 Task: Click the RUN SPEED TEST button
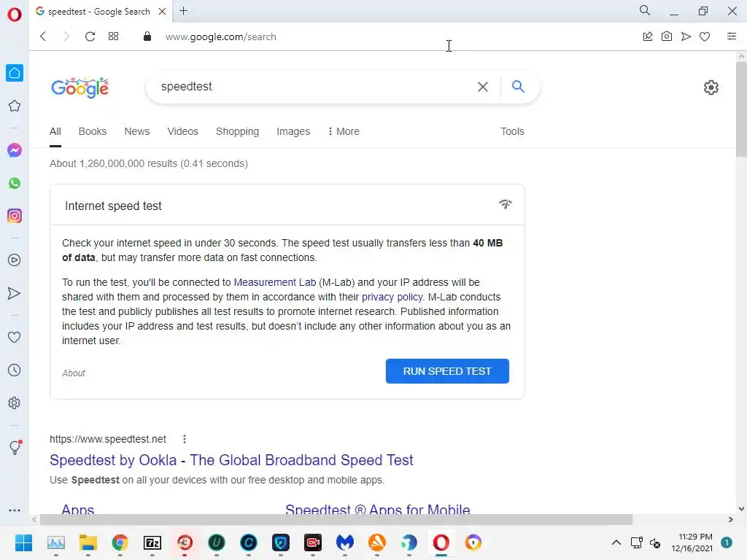tap(447, 371)
